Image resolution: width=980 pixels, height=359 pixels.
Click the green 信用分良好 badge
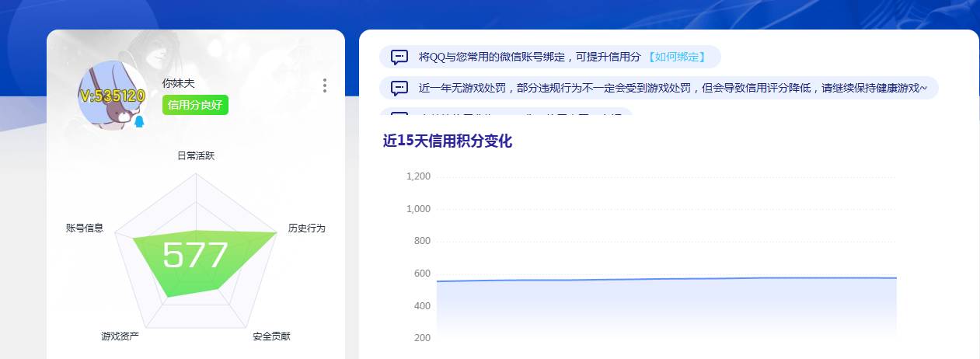pos(195,105)
